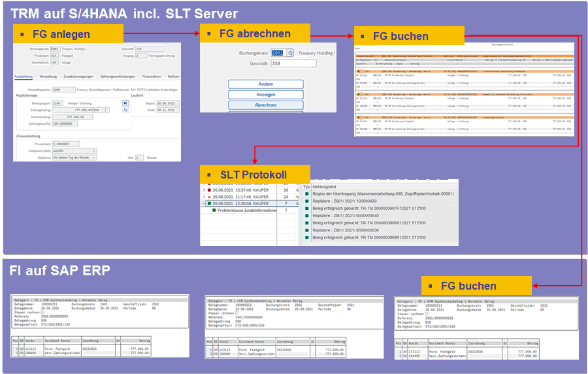Click the Ändern button
Viewport: 588px width, 374px height.
[x=266, y=84]
